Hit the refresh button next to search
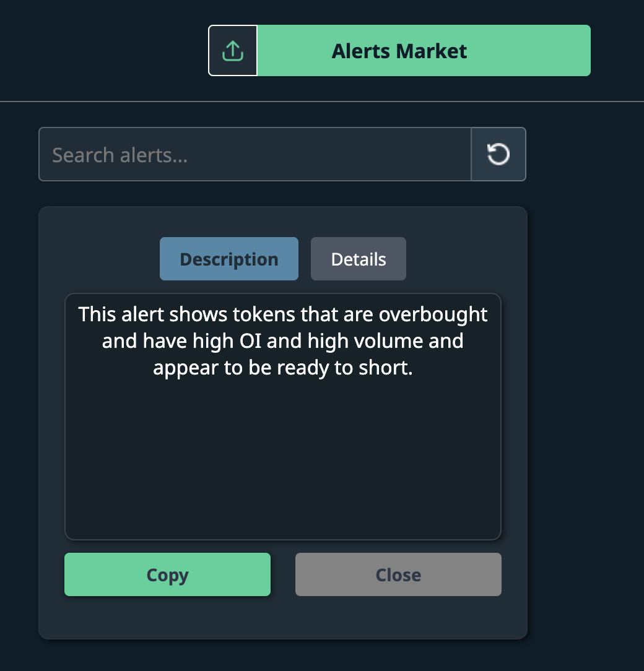Image resolution: width=644 pixels, height=671 pixels. coord(498,154)
